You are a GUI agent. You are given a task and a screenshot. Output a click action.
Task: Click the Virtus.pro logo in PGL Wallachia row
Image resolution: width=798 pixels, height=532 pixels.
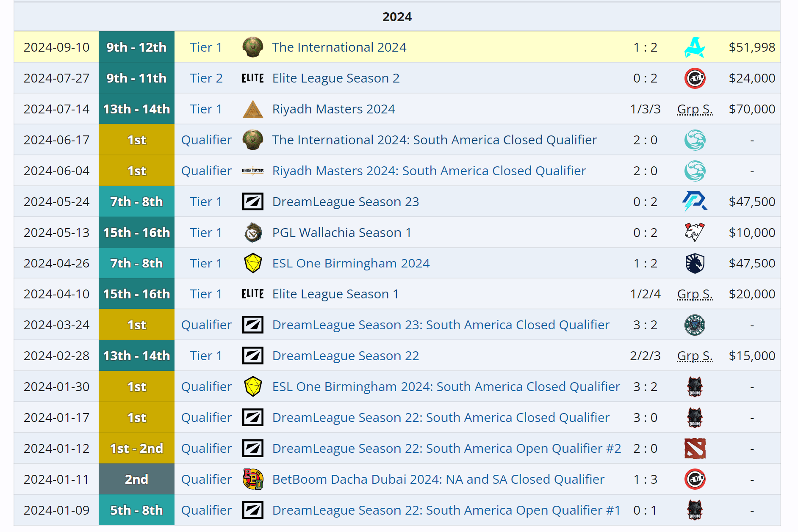[695, 232]
